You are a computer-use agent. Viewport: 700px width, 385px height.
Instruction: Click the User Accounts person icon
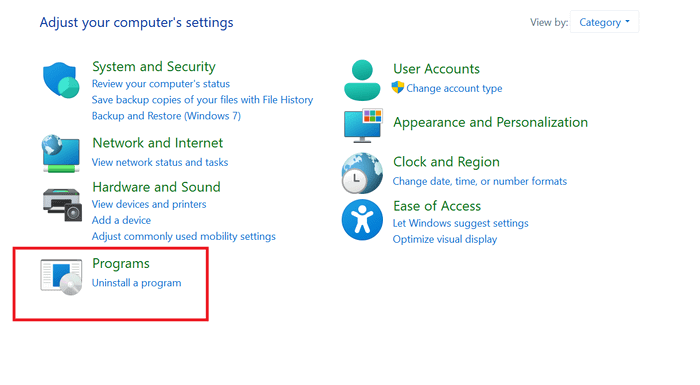click(x=362, y=80)
